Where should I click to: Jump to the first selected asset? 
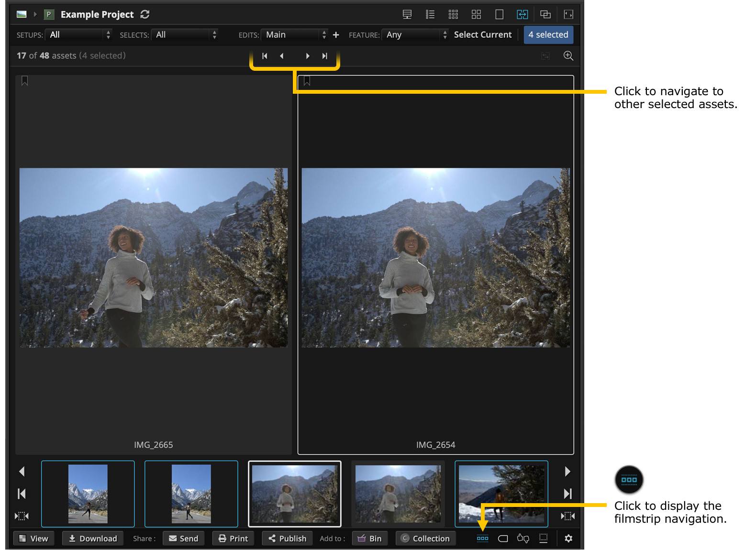tap(265, 56)
